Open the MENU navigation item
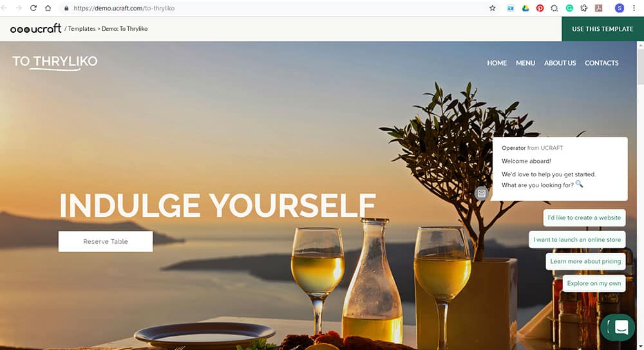 [x=526, y=63]
